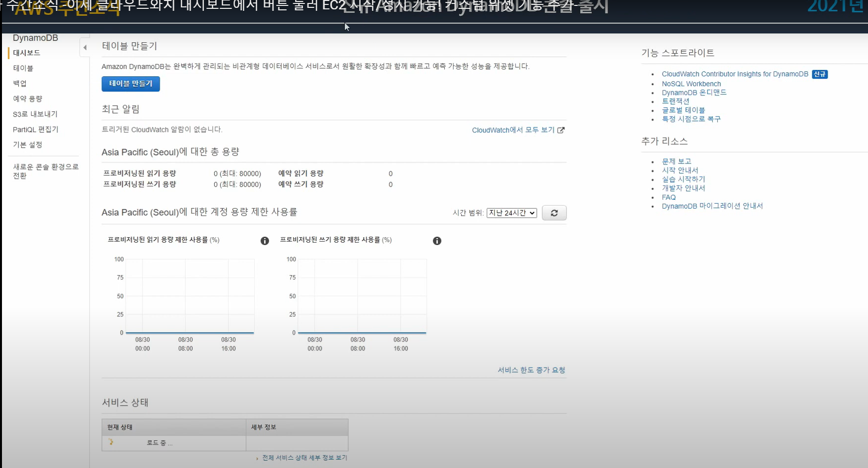Image resolution: width=868 pixels, height=468 pixels.
Task: Open 특정 시점으로 복구 link
Action: point(691,119)
